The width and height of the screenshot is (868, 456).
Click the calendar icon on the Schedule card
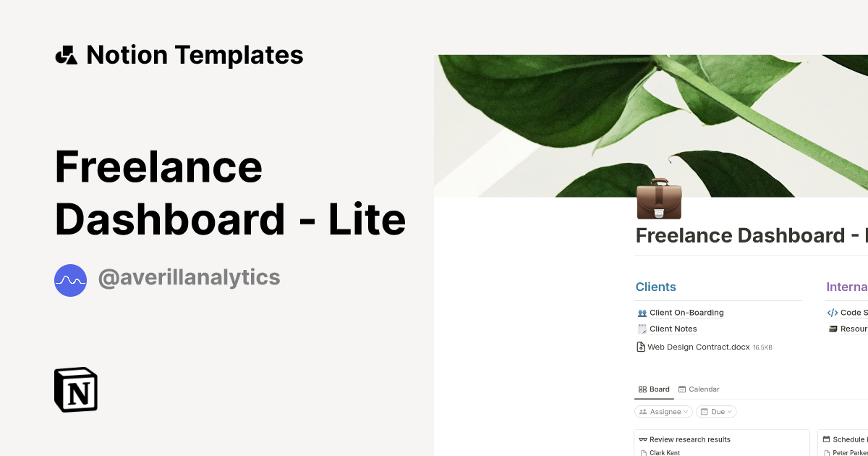[825, 439]
